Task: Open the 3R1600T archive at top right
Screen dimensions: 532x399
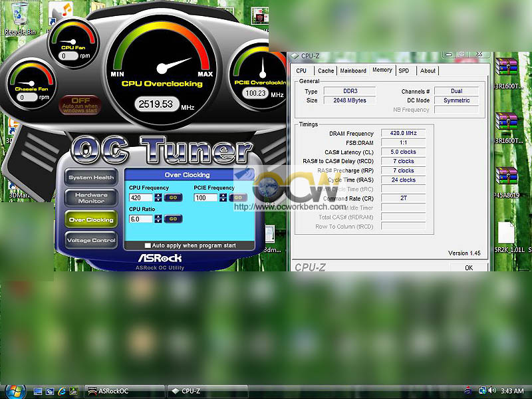Action: (x=508, y=73)
